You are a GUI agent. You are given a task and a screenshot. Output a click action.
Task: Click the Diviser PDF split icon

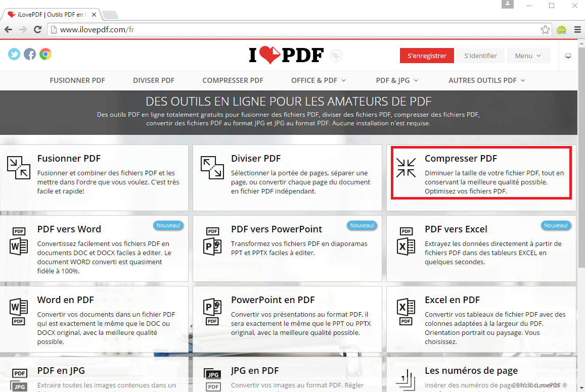coord(212,168)
